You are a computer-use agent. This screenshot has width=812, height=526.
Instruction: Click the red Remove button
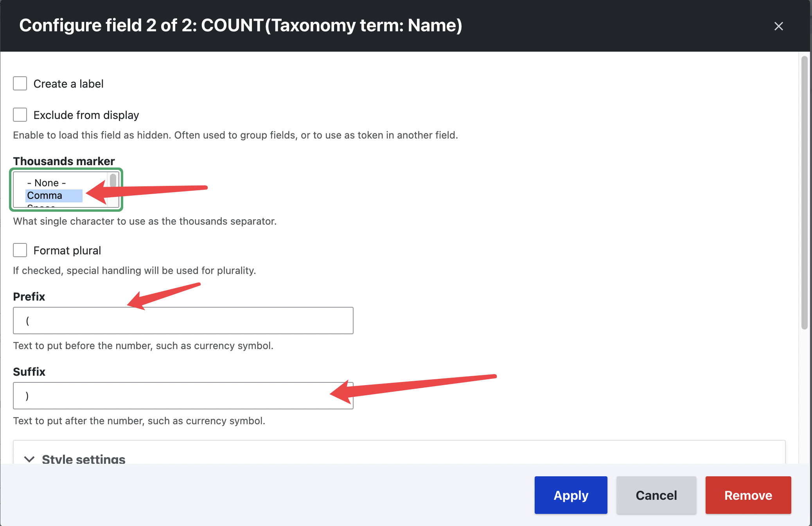pos(748,495)
